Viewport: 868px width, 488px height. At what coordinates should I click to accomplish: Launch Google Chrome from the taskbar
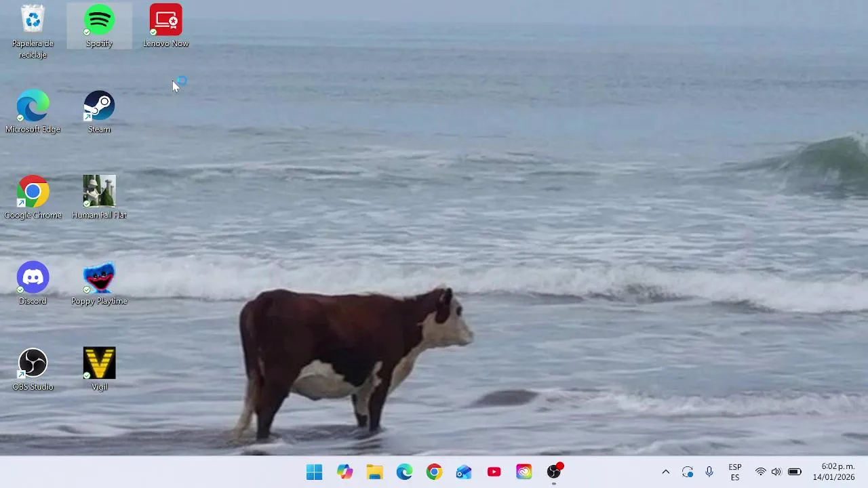click(x=434, y=472)
